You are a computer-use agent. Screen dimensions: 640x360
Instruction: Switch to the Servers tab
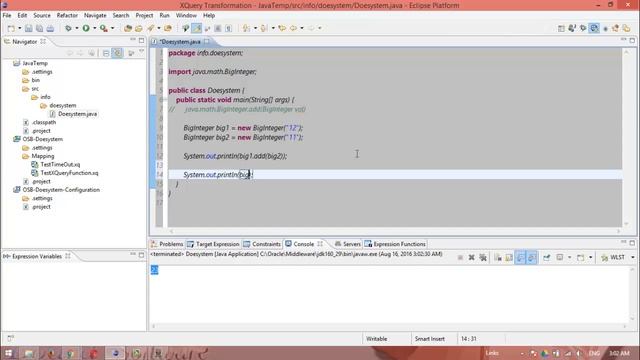348,244
